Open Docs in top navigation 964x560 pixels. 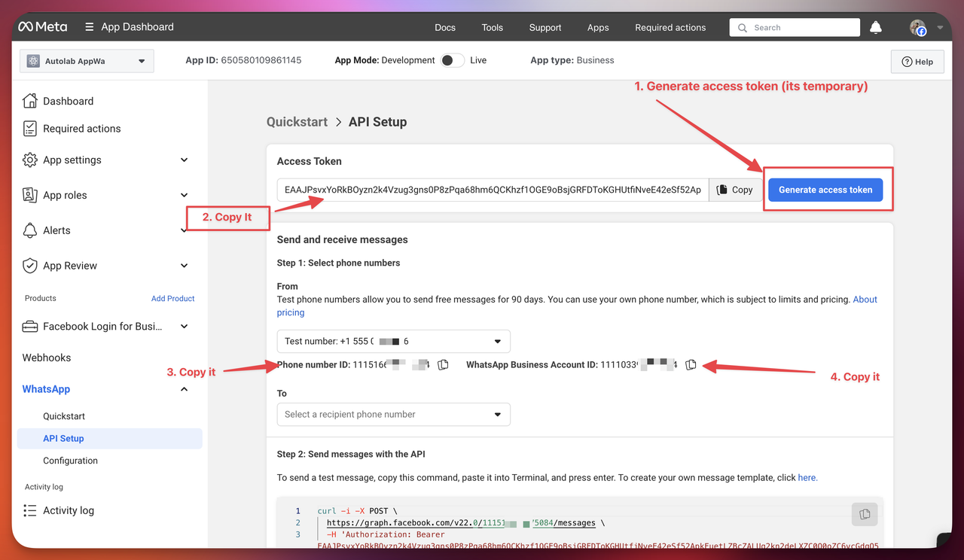(445, 27)
